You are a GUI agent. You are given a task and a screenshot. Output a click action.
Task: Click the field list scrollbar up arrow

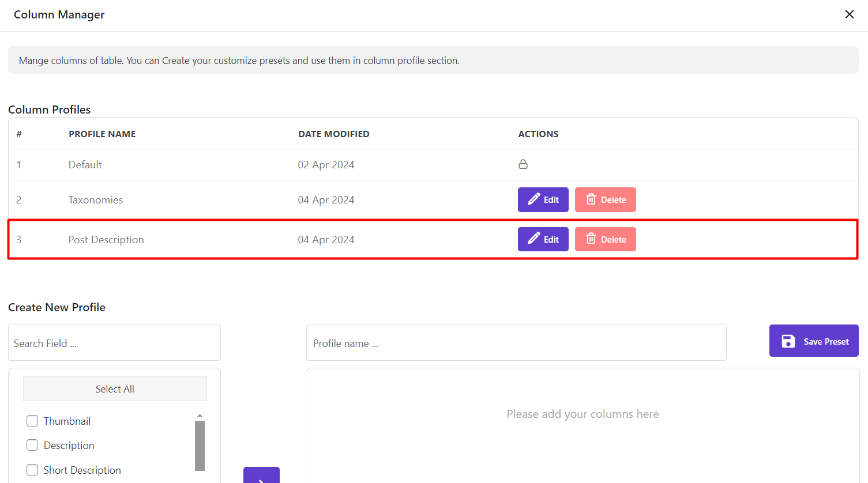coord(200,416)
